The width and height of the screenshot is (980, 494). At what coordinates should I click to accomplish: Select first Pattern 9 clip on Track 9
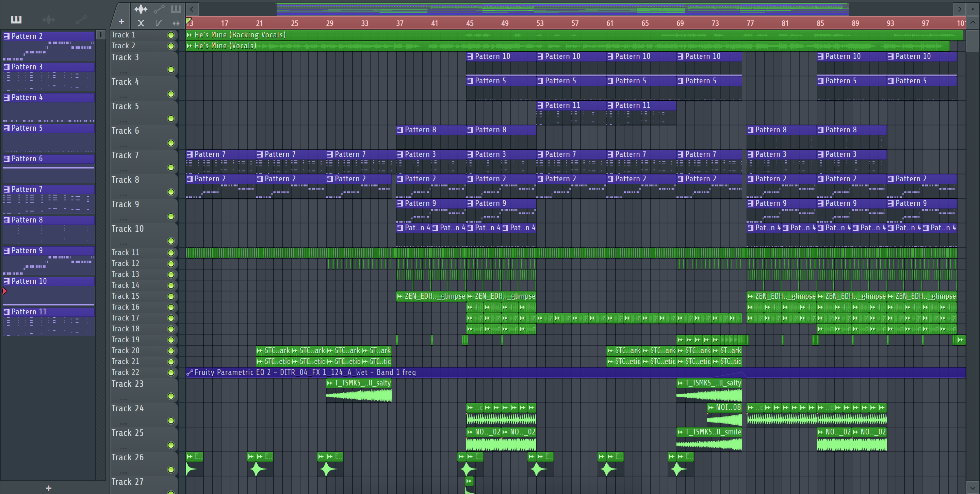431,211
